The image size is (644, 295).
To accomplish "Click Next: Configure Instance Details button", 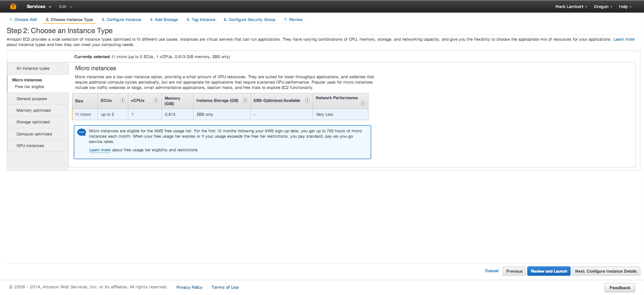I will (x=606, y=271).
